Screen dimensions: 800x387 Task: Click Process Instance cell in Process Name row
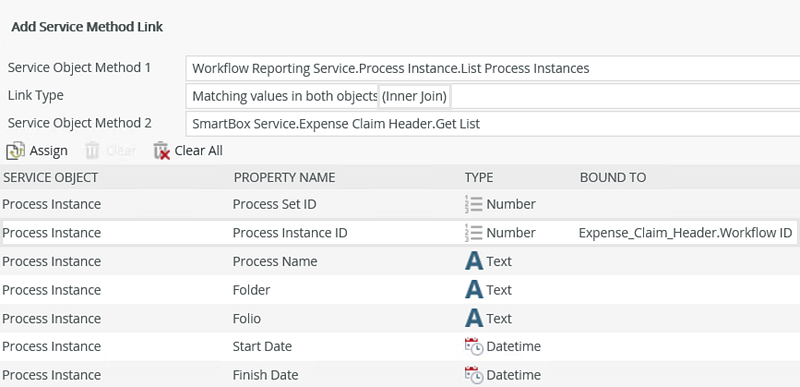point(52,262)
